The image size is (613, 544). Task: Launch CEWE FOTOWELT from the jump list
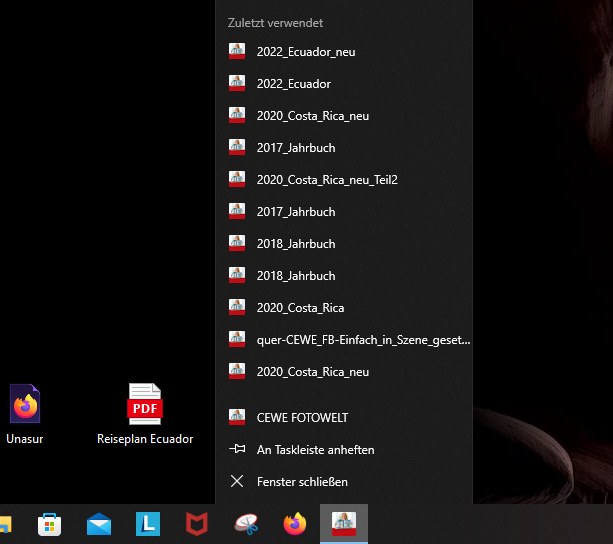[x=302, y=418]
